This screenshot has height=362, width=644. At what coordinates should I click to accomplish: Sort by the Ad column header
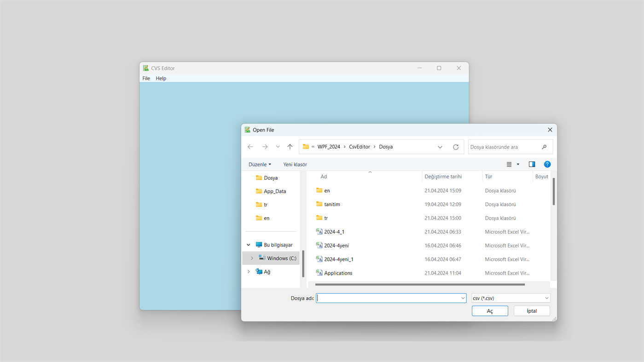pos(324,177)
